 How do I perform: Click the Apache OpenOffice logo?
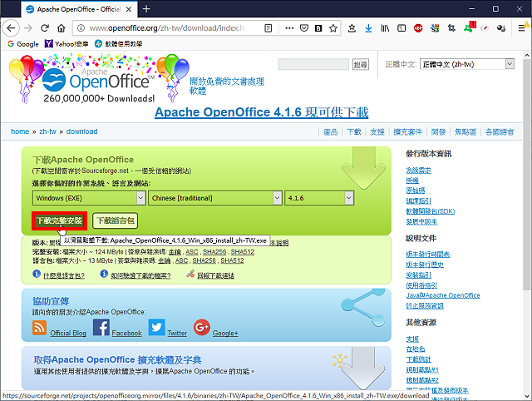98,80
